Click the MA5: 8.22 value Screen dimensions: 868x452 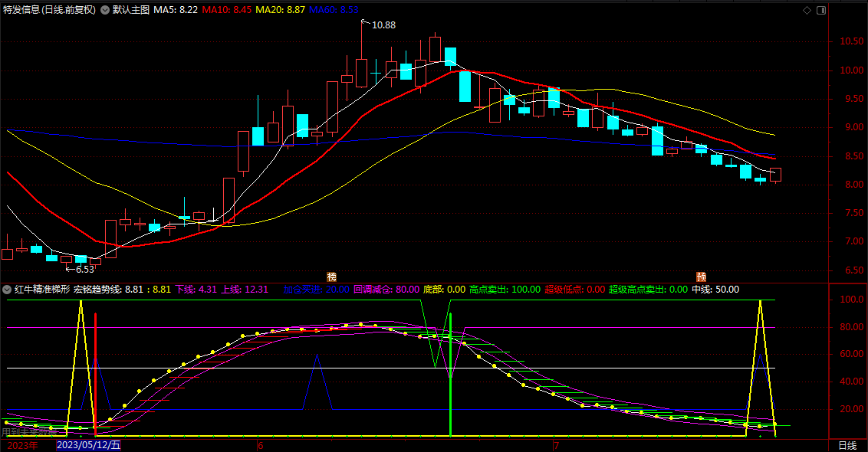pyautogui.click(x=176, y=10)
